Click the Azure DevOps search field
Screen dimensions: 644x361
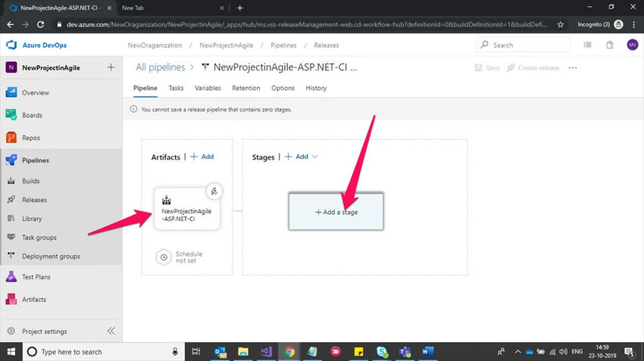(x=524, y=45)
